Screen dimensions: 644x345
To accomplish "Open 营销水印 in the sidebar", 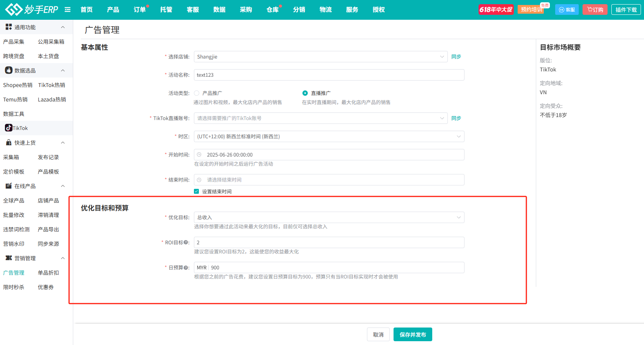I will coord(14,244).
